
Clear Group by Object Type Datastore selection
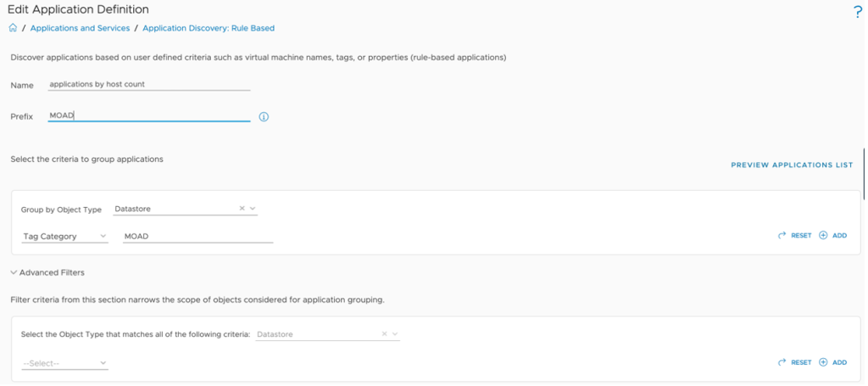tap(242, 209)
